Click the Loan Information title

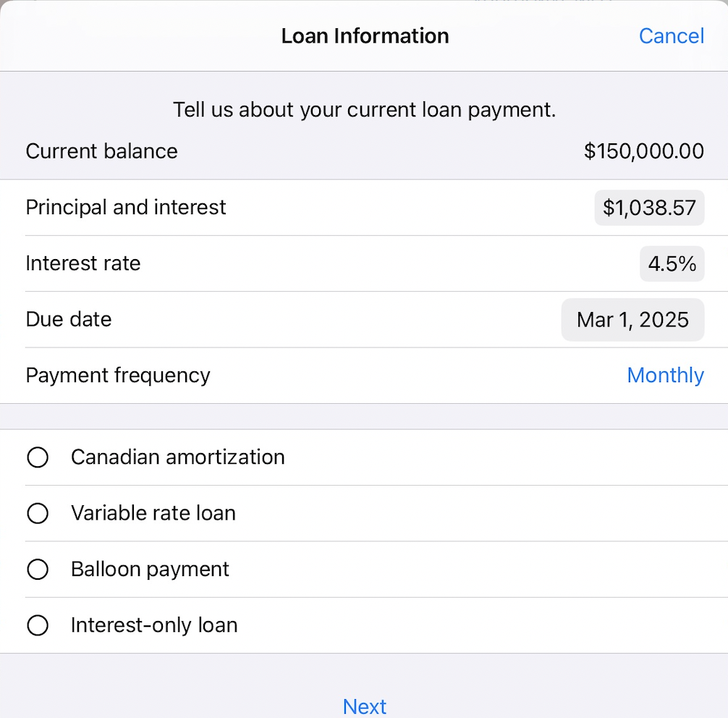click(x=365, y=36)
